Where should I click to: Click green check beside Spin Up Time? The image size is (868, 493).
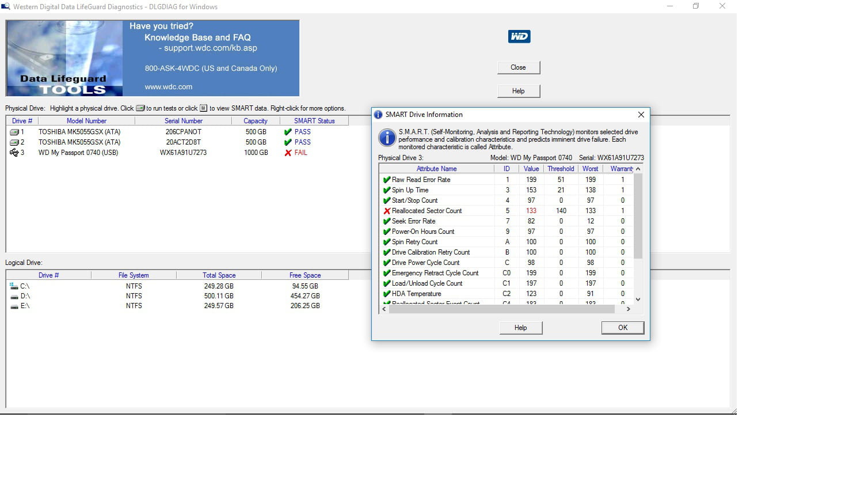coord(387,190)
